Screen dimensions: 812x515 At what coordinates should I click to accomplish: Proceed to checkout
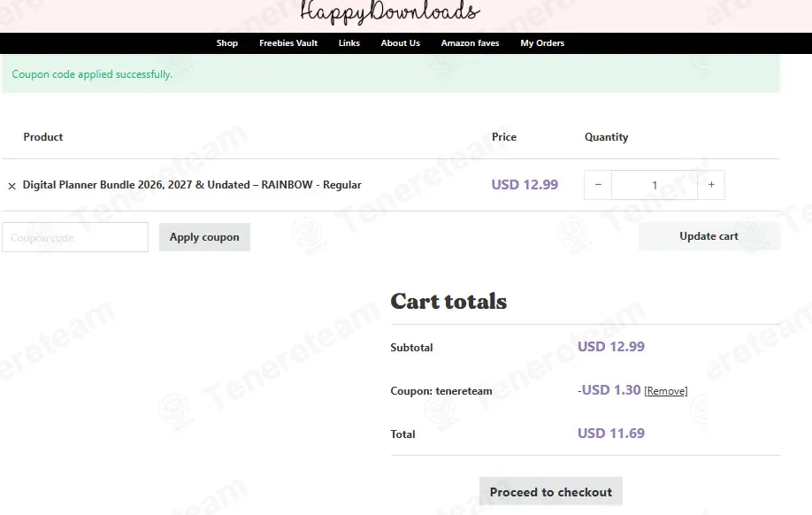[551, 492]
